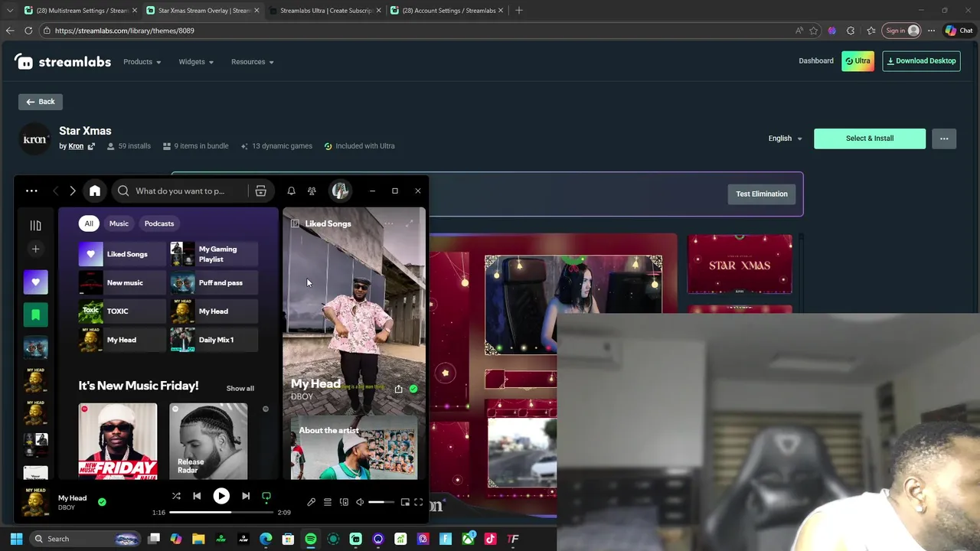The image size is (980, 551).
Task: Share the My Head track
Action: pyautogui.click(x=398, y=389)
